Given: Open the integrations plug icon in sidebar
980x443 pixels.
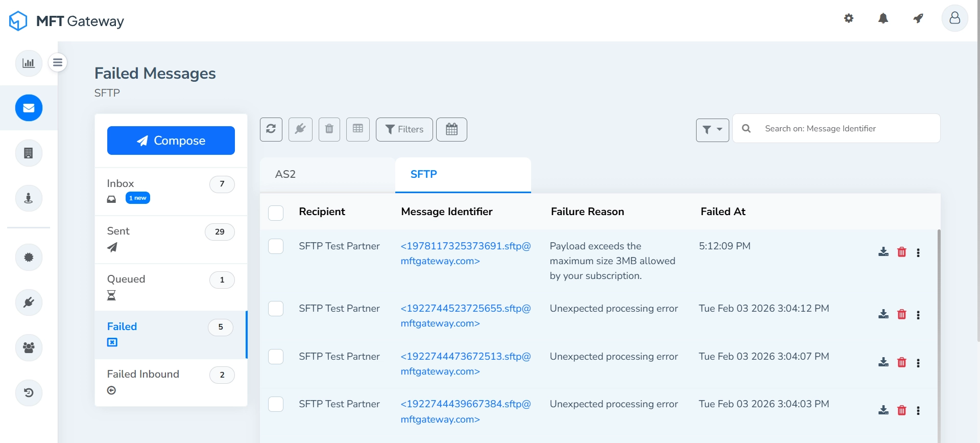Looking at the screenshot, I should (29, 302).
